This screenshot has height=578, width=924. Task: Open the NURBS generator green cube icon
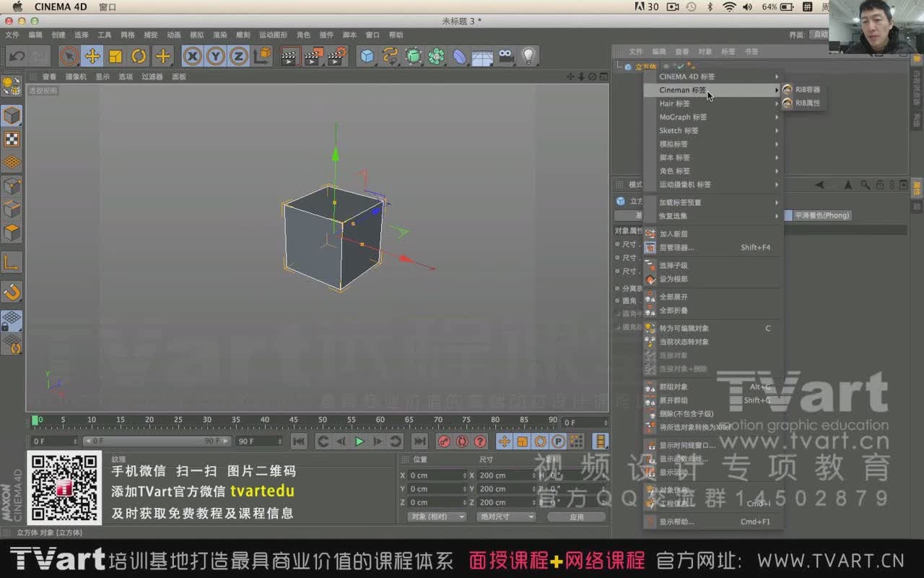(414, 56)
